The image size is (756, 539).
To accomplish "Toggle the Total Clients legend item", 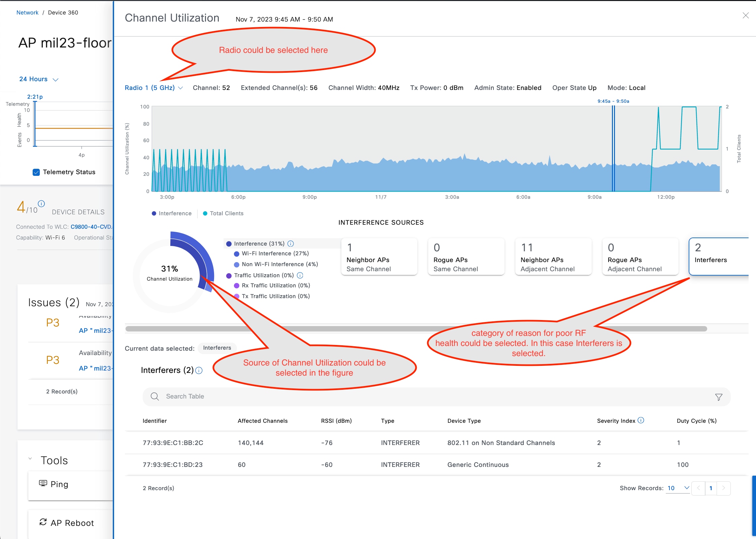I will [223, 213].
